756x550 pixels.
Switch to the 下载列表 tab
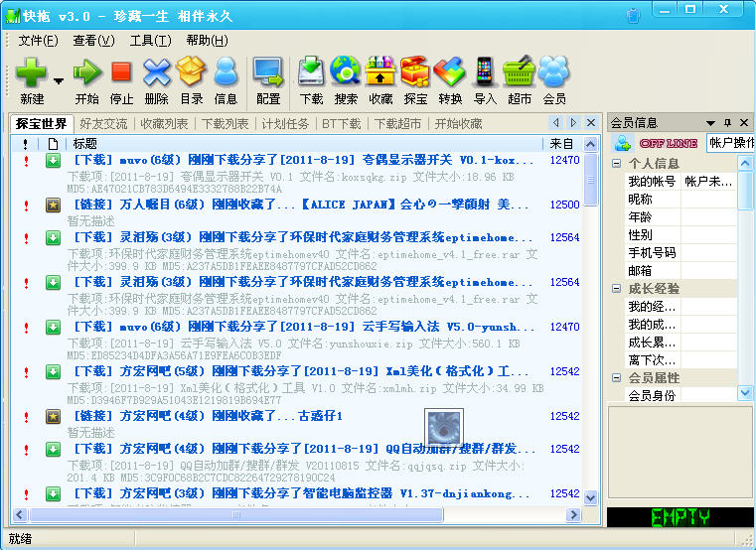[x=225, y=124]
